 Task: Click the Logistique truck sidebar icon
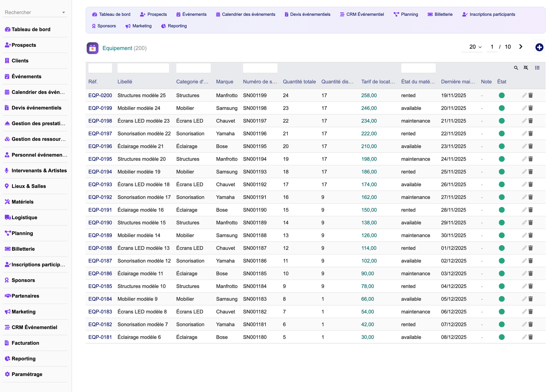click(8, 217)
